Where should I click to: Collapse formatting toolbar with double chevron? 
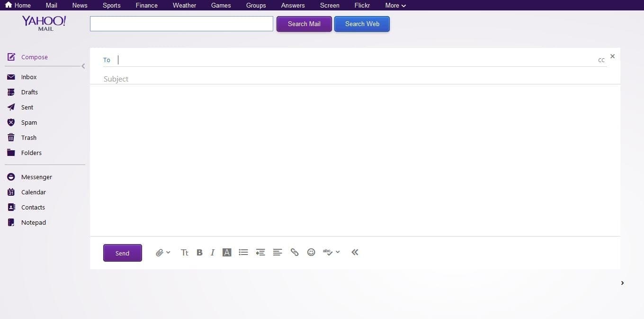coord(355,252)
